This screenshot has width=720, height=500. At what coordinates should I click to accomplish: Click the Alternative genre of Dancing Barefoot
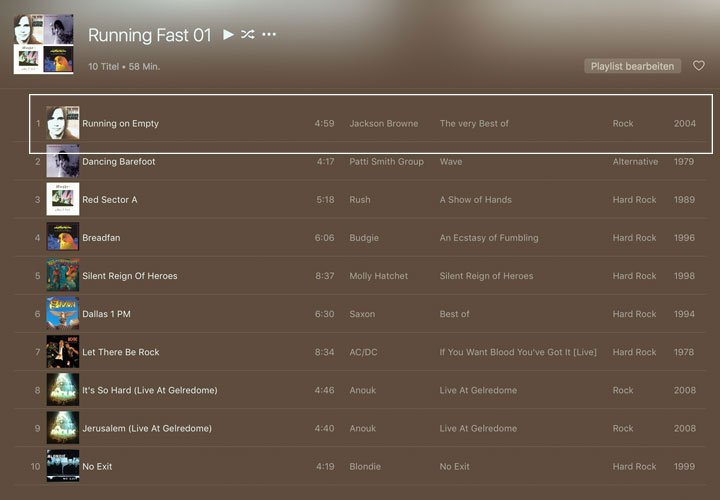pyautogui.click(x=635, y=162)
